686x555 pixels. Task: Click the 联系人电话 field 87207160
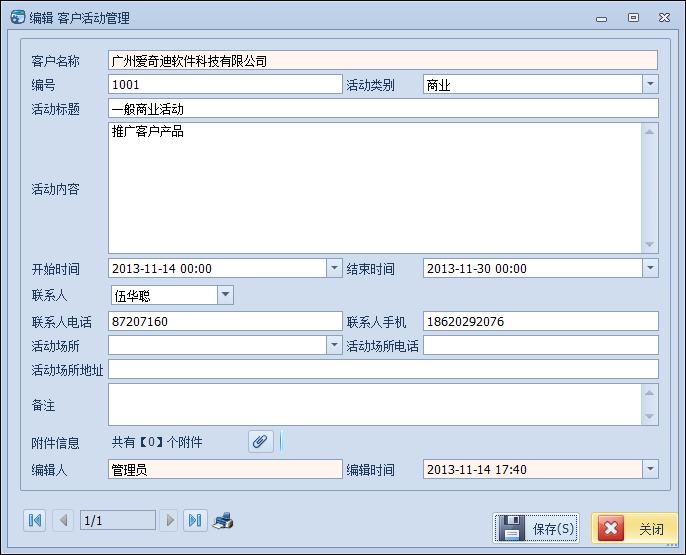pos(225,321)
